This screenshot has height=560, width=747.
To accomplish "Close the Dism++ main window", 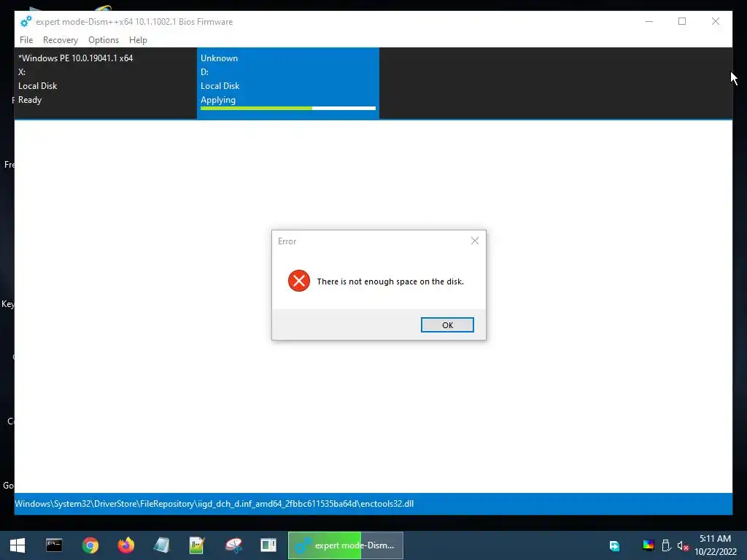I will (x=715, y=21).
